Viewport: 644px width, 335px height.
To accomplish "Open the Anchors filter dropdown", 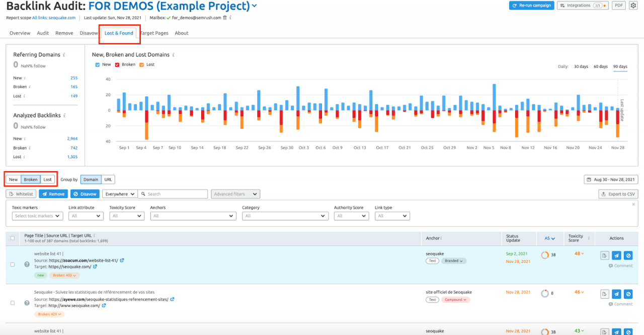I will pos(193,216).
